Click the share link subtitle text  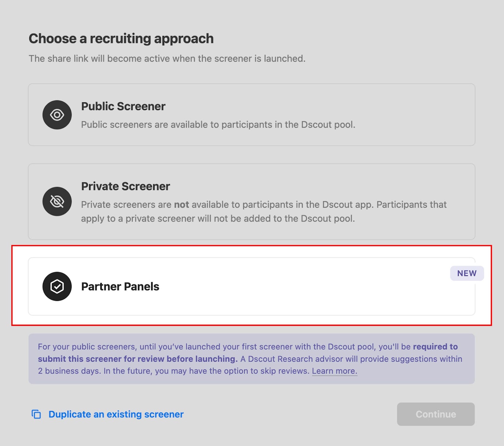[167, 59]
